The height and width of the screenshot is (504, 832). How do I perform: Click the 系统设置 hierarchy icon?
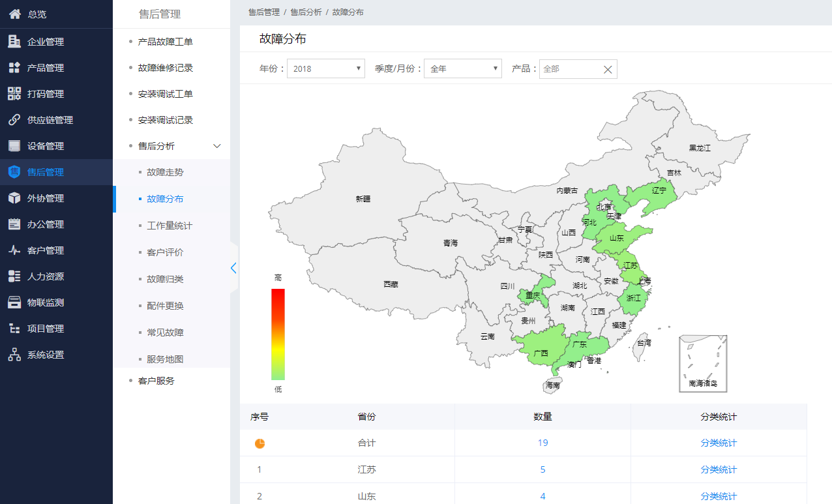pyautogui.click(x=14, y=355)
